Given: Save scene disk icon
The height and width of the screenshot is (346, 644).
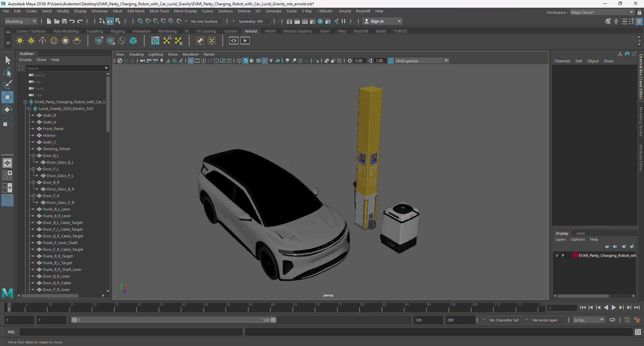Looking at the screenshot, I should (64, 21).
